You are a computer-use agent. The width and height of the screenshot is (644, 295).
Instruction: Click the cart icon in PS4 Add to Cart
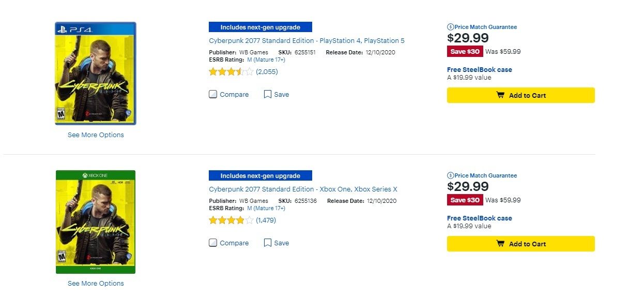click(x=500, y=95)
